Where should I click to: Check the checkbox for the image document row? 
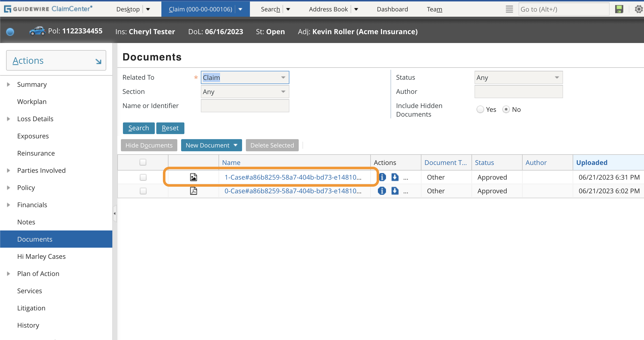click(x=143, y=177)
